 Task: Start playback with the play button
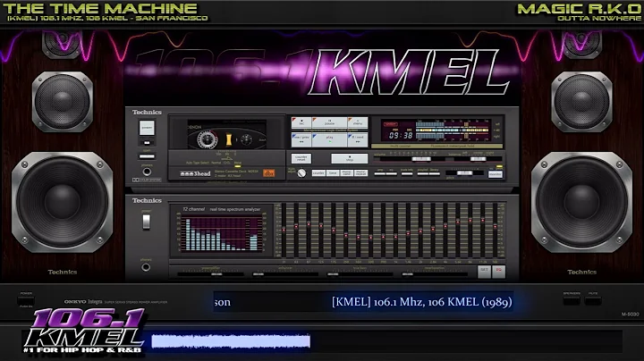(x=329, y=140)
